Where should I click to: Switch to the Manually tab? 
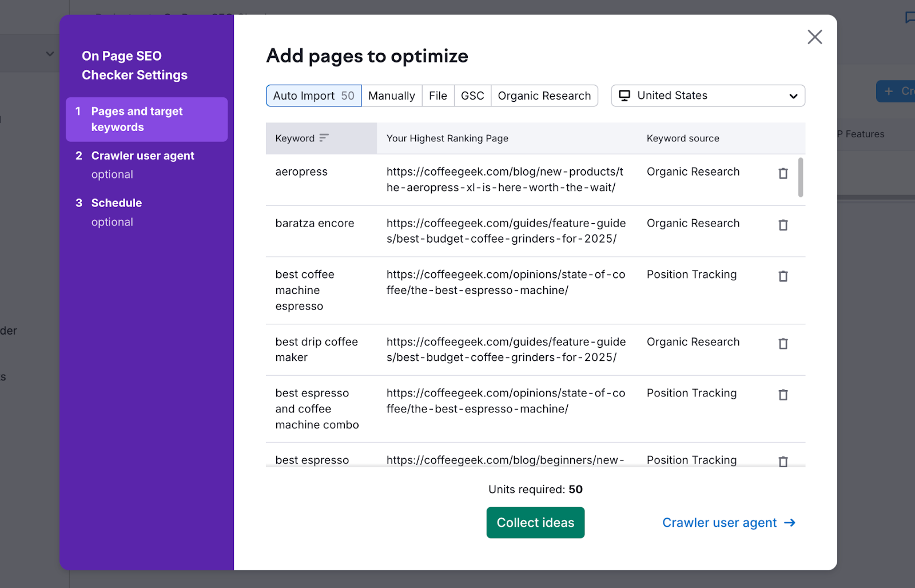coord(391,96)
